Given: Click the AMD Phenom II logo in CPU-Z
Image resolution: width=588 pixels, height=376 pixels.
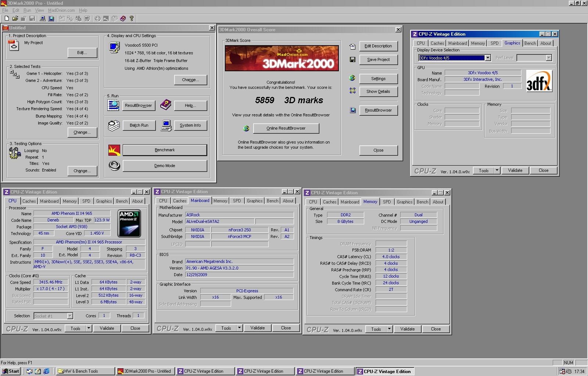Looking at the screenshot, I should pyautogui.click(x=129, y=223).
